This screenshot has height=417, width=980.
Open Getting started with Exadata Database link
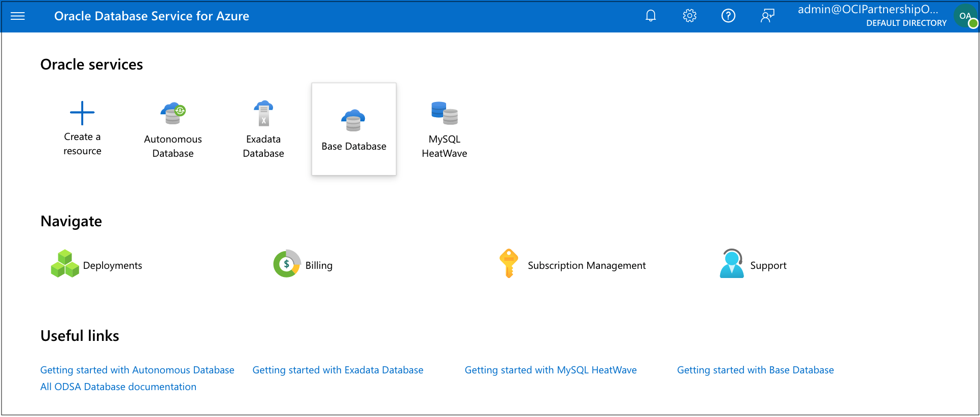[337, 370]
